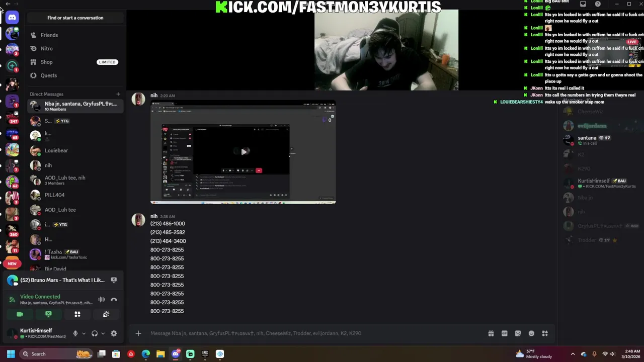Show hidden system tray icons
This screenshot has width=644, height=362.
(x=573, y=354)
